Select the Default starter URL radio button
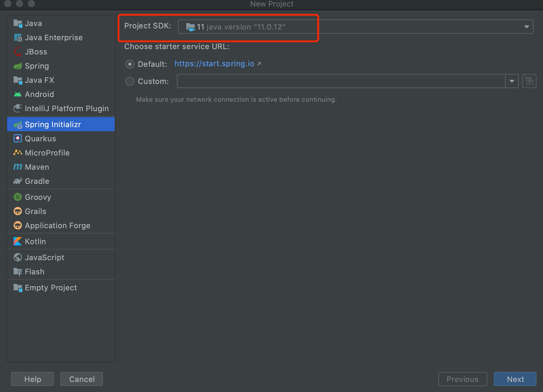This screenshot has height=392, width=543. pos(130,64)
